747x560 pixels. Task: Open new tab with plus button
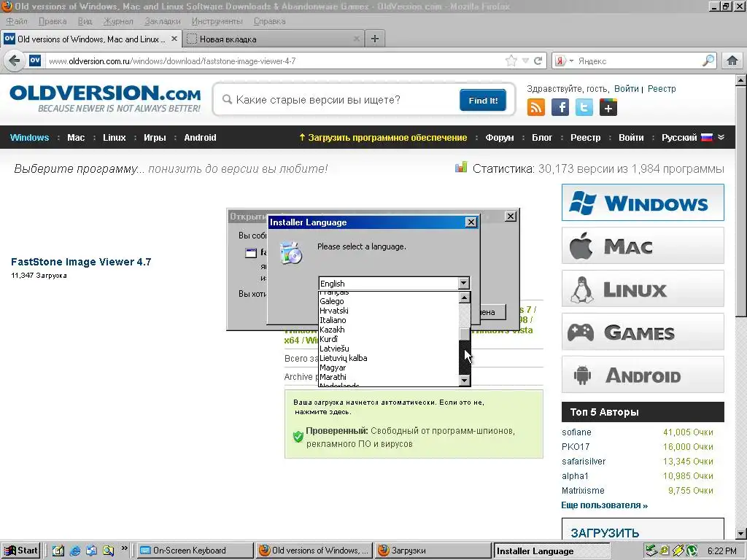(375, 39)
